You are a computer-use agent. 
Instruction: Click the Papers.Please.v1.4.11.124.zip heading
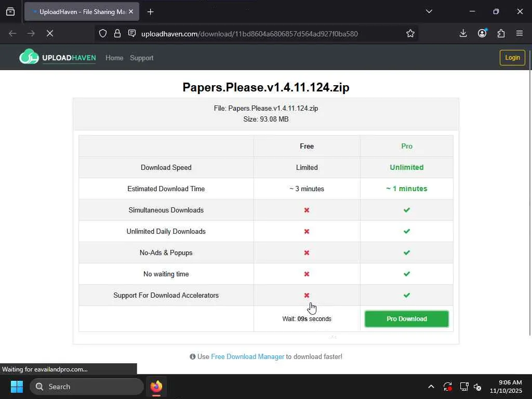pyautogui.click(x=266, y=87)
